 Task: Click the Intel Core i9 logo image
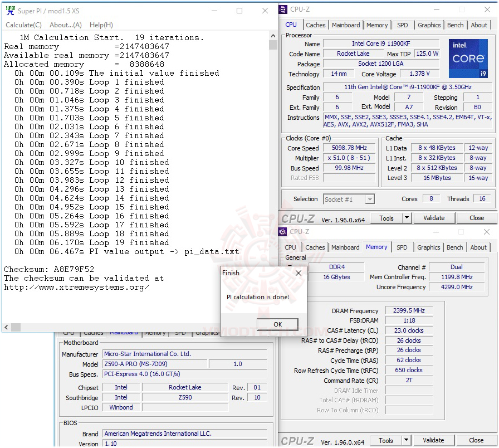pos(468,59)
